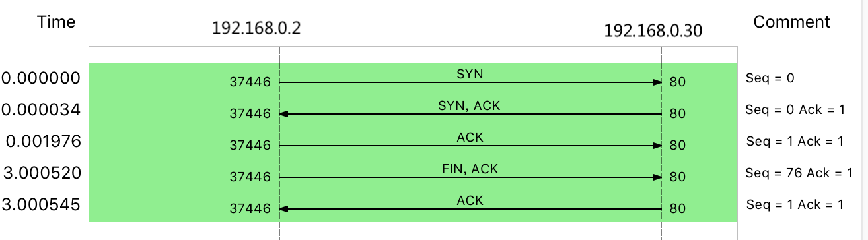
Task: Select timestamp 0.000034
Action: click(41, 110)
